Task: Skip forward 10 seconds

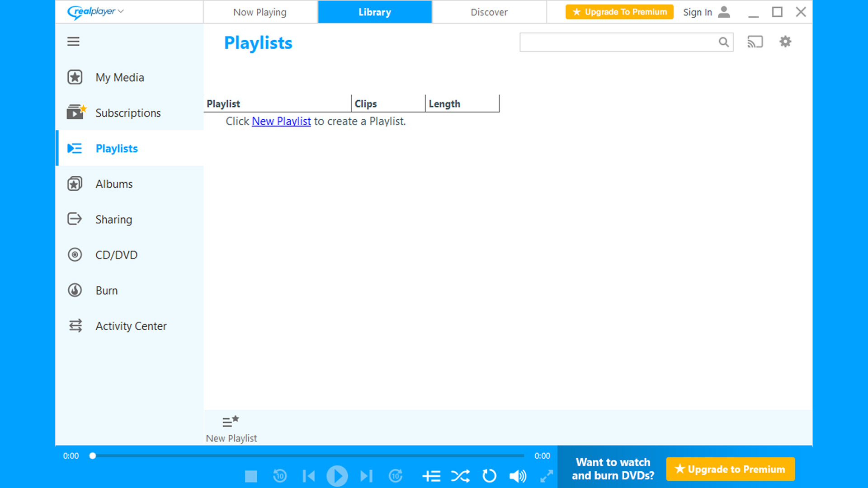Action: click(x=396, y=476)
